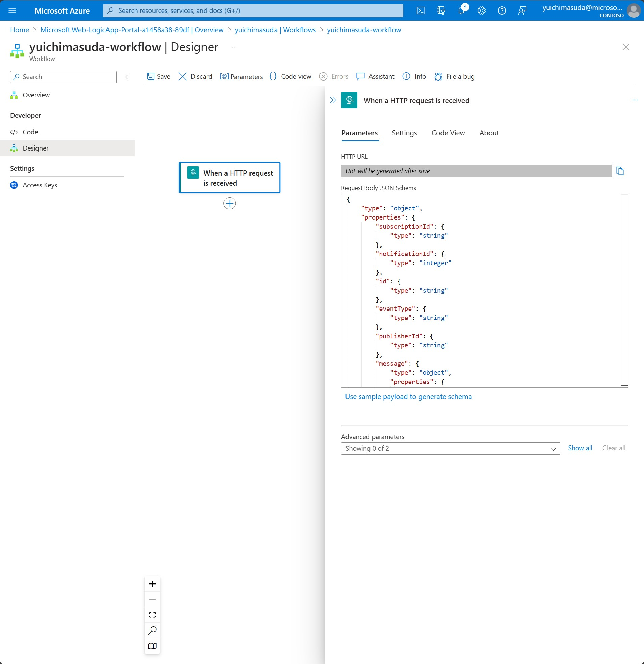Click the "integer" type value in the schema

[x=435, y=263]
